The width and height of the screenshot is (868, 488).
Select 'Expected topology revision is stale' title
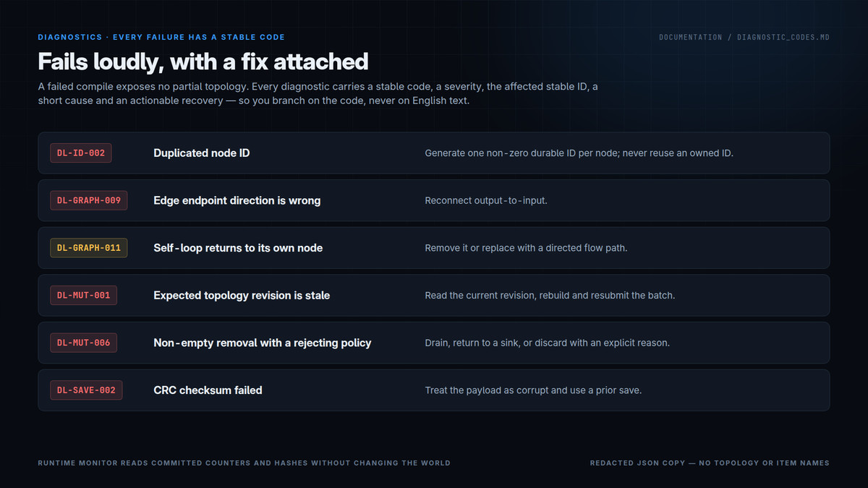coord(242,295)
